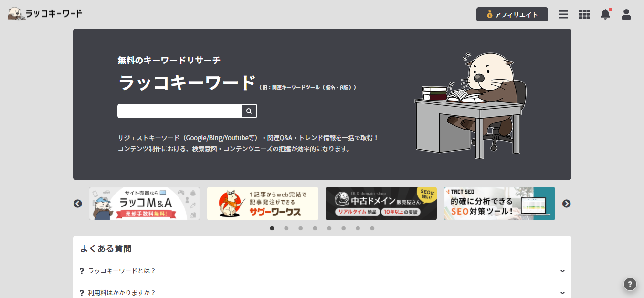This screenshot has height=298, width=644.
Task: Focus the keyword search input field
Action: pyautogui.click(x=180, y=111)
